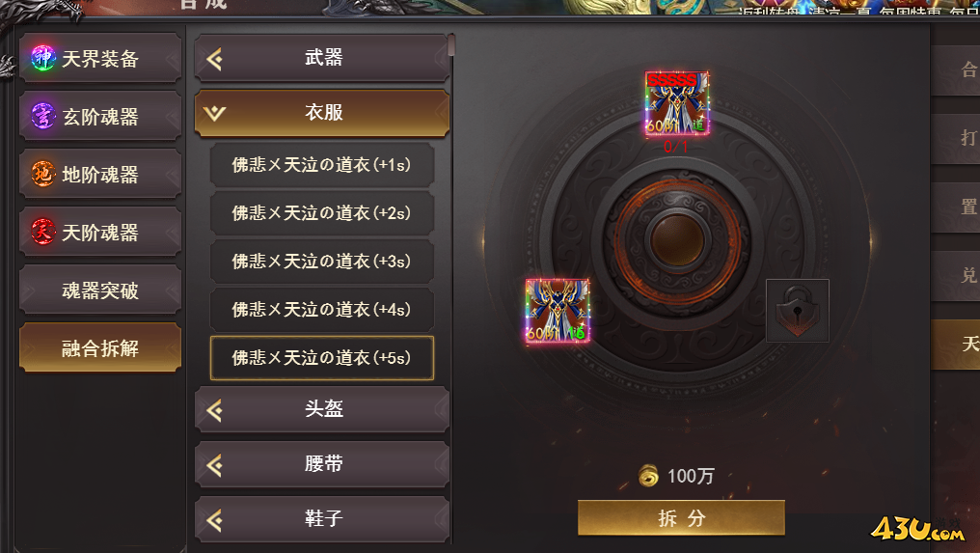This screenshot has width=980, height=553.
Task: Click the locked slot padlock icon
Action: pyautogui.click(x=798, y=311)
